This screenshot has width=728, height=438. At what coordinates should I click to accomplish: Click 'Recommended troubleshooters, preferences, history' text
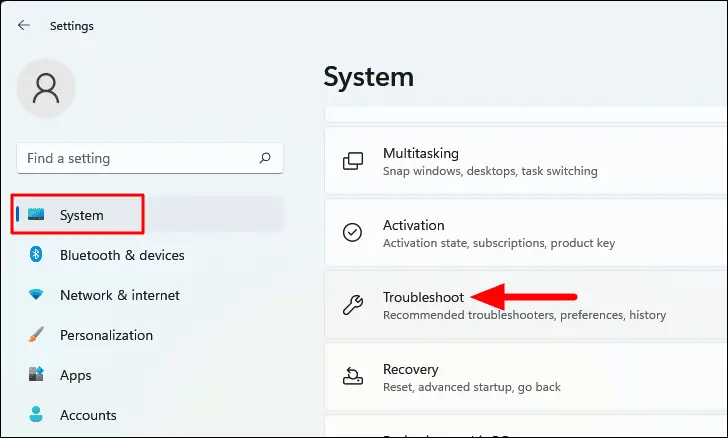click(x=524, y=315)
